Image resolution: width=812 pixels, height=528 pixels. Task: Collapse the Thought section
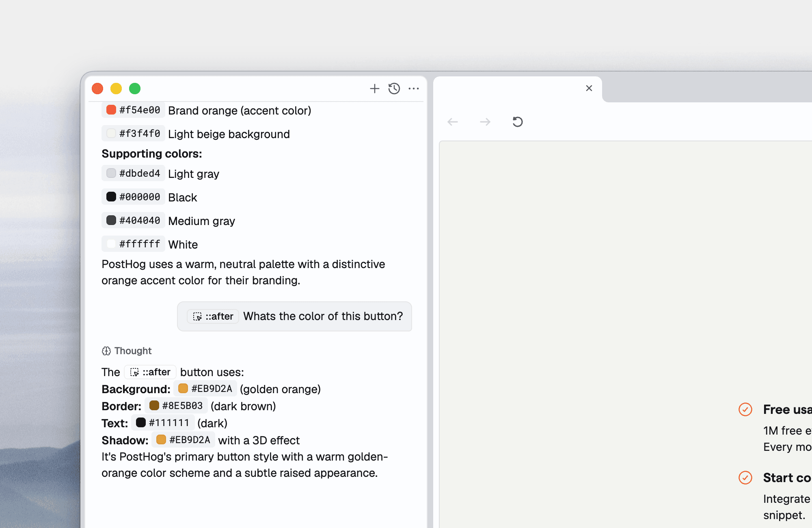[132, 351]
